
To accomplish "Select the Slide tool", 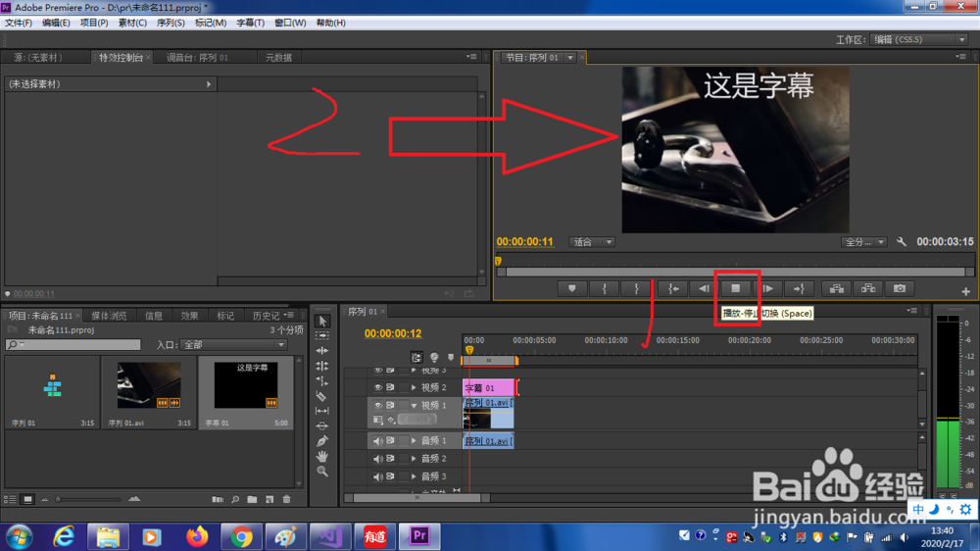I will pos(322,426).
